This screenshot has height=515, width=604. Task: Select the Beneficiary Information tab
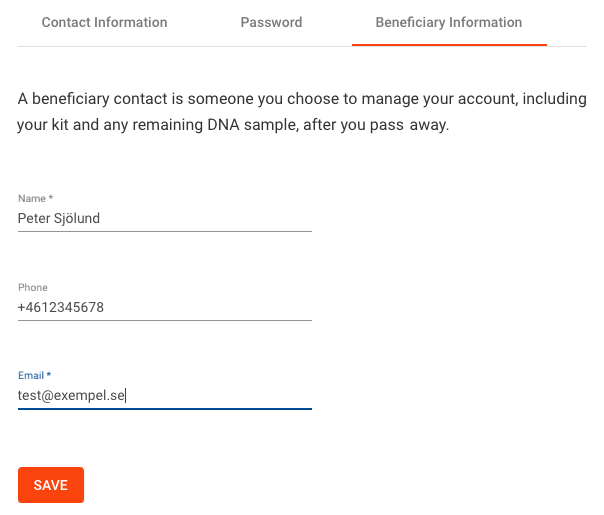click(449, 22)
